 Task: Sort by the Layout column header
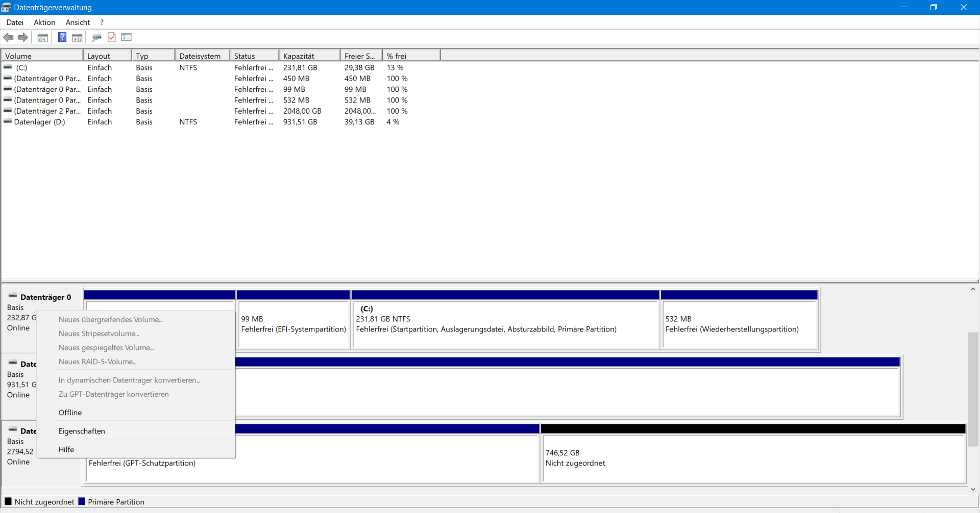pyautogui.click(x=107, y=56)
